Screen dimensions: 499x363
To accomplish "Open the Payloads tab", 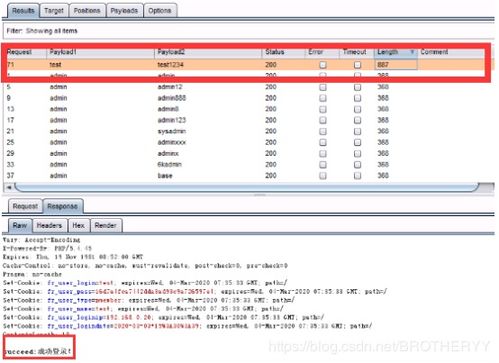I will pos(124,10).
